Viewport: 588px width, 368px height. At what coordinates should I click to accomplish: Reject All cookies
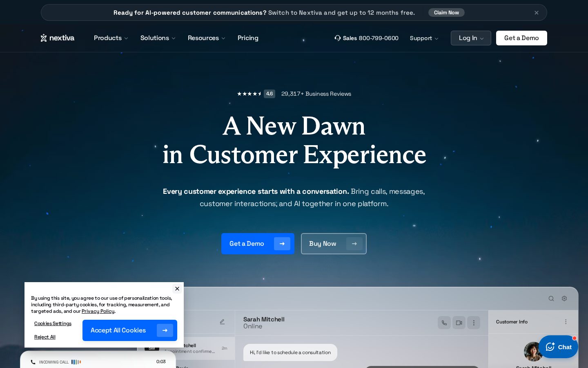click(x=45, y=337)
